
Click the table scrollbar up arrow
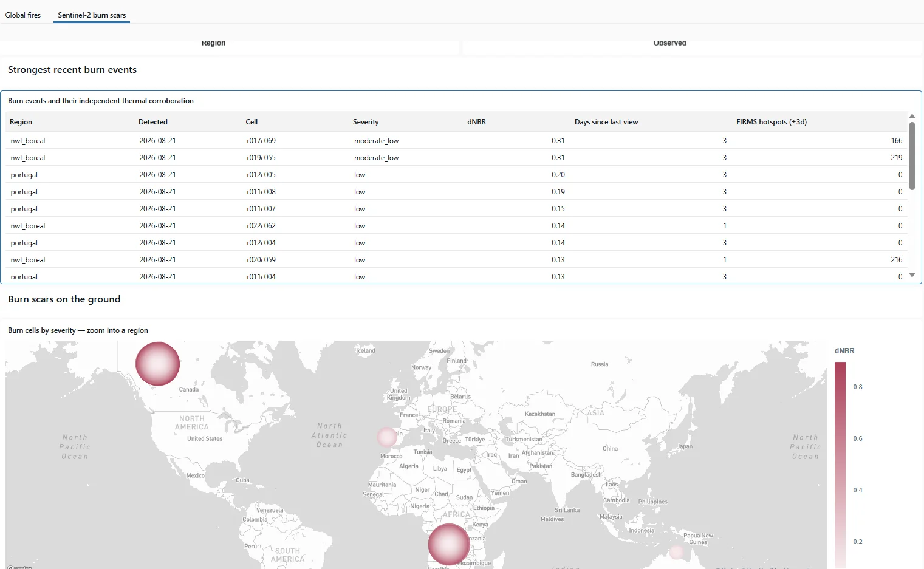[912, 117]
